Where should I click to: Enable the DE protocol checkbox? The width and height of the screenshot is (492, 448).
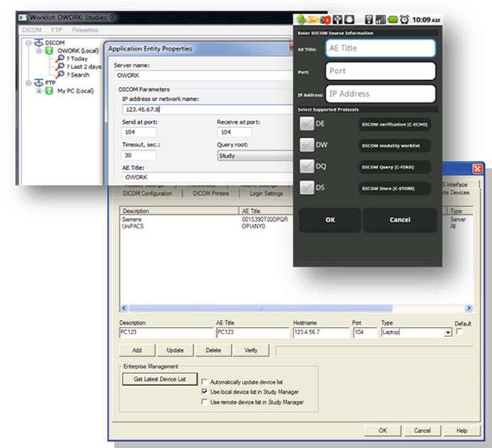[307, 124]
